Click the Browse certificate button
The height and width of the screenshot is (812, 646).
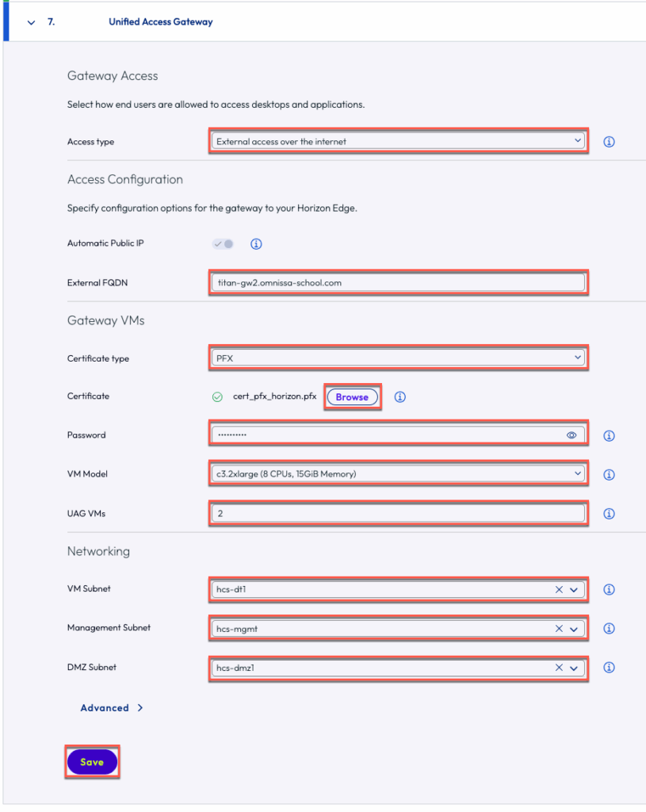coord(352,396)
